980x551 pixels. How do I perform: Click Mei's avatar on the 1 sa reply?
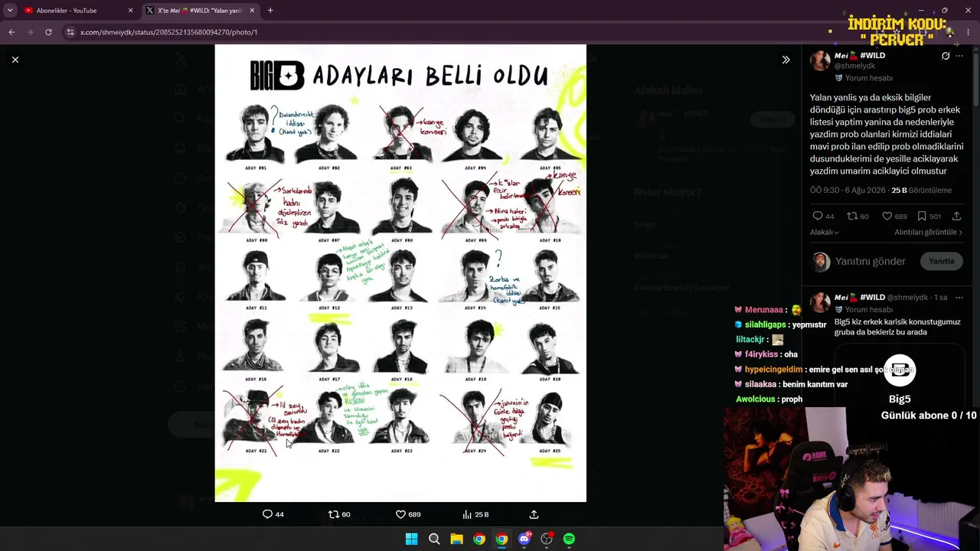point(821,302)
